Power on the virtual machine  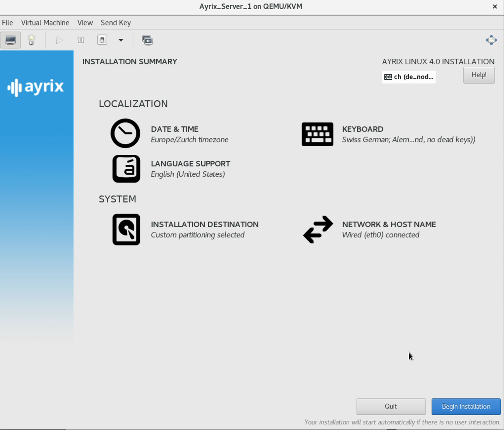coord(59,40)
